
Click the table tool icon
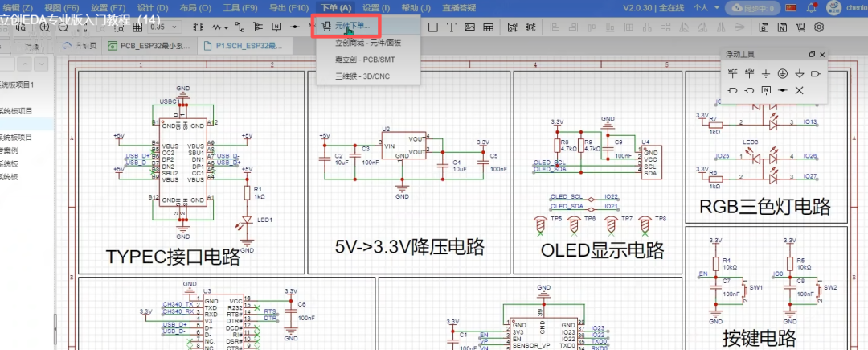[x=488, y=27]
